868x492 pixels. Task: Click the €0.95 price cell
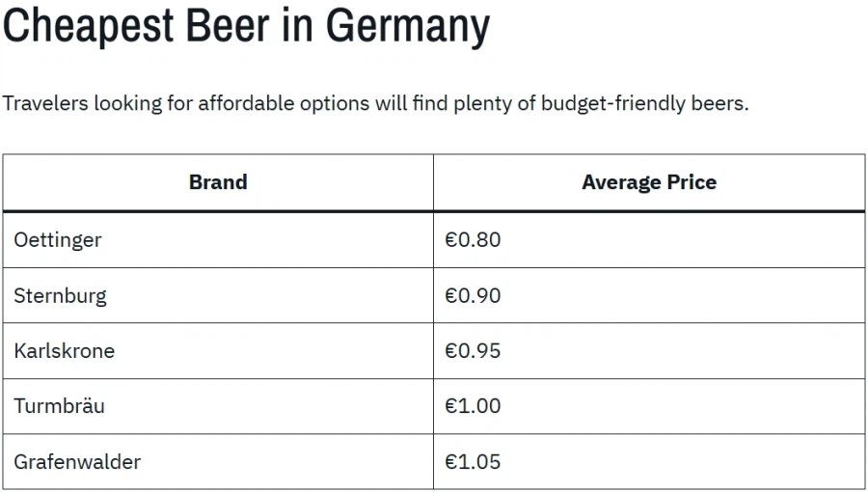click(x=649, y=351)
